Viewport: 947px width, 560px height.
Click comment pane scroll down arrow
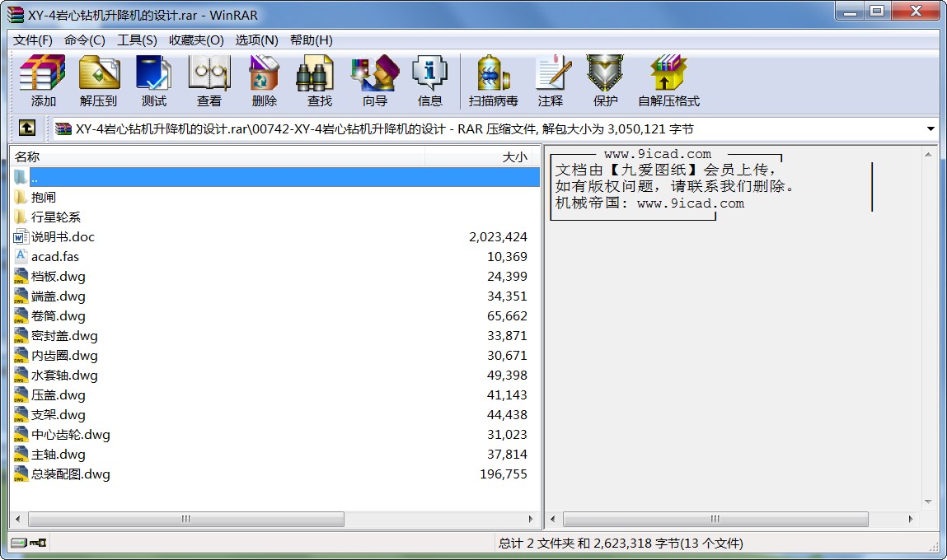pos(928,502)
